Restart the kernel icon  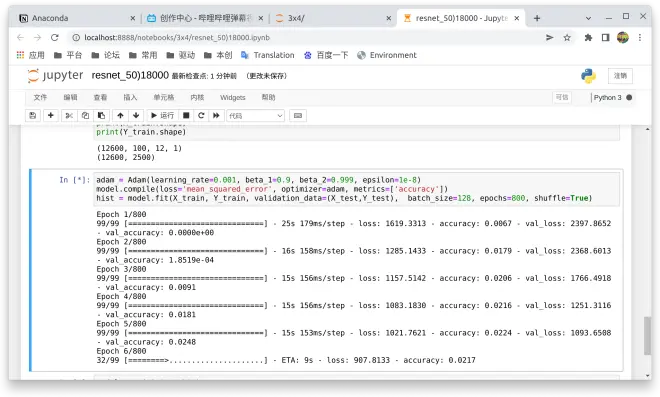201,115
